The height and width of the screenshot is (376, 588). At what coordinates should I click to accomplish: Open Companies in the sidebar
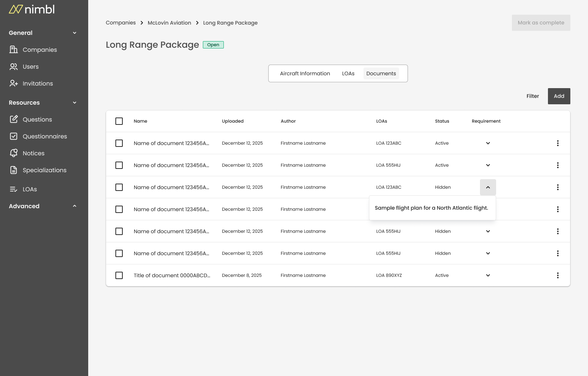(40, 50)
